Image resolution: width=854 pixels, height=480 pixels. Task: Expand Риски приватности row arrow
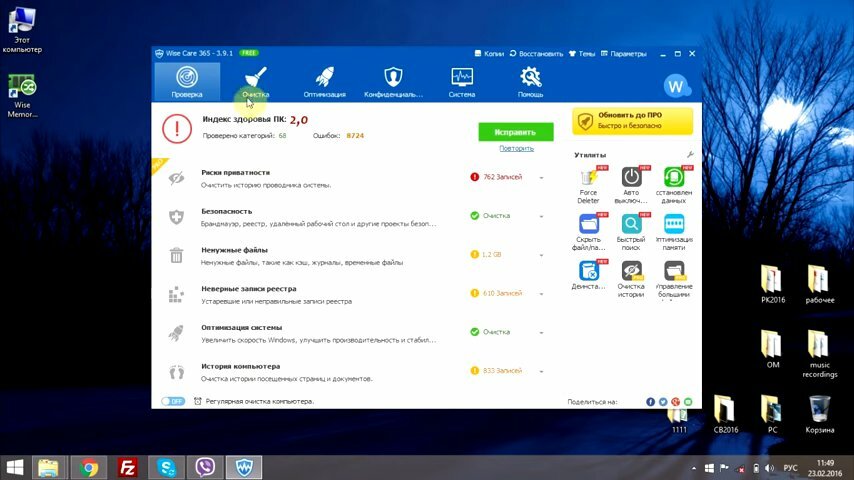pos(541,178)
